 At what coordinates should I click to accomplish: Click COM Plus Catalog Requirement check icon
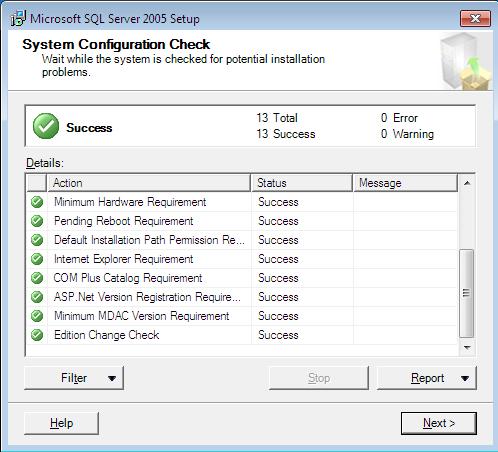click(37, 278)
